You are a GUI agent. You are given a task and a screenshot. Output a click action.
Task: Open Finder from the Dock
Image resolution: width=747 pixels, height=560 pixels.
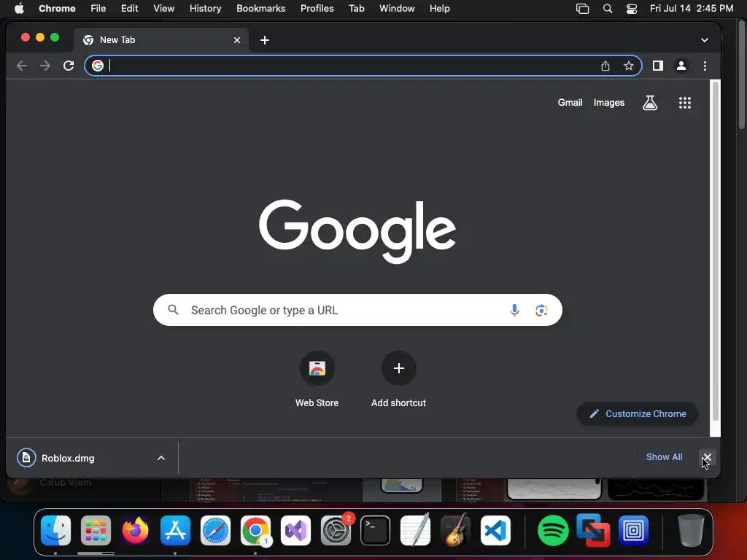[x=55, y=531]
